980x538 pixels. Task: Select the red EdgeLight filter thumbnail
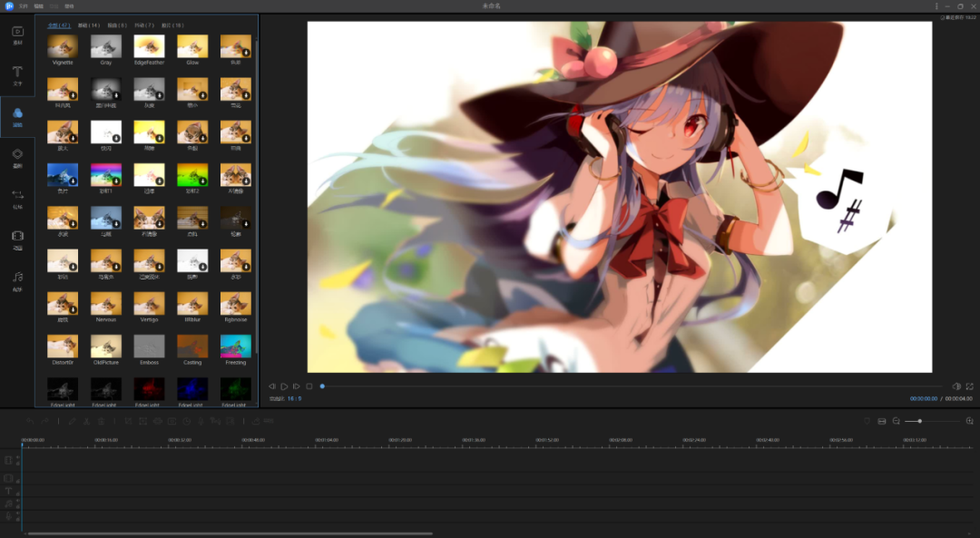coord(149,388)
